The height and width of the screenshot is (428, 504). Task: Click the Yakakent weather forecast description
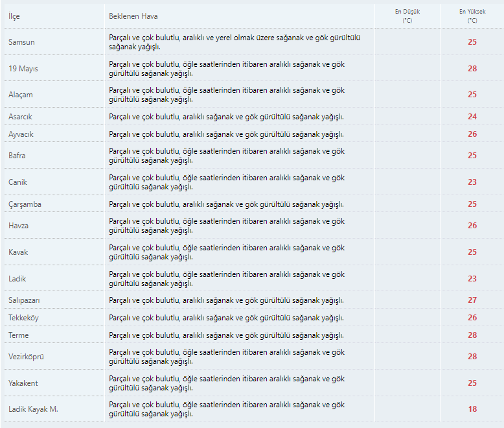click(x=227, y=383)
